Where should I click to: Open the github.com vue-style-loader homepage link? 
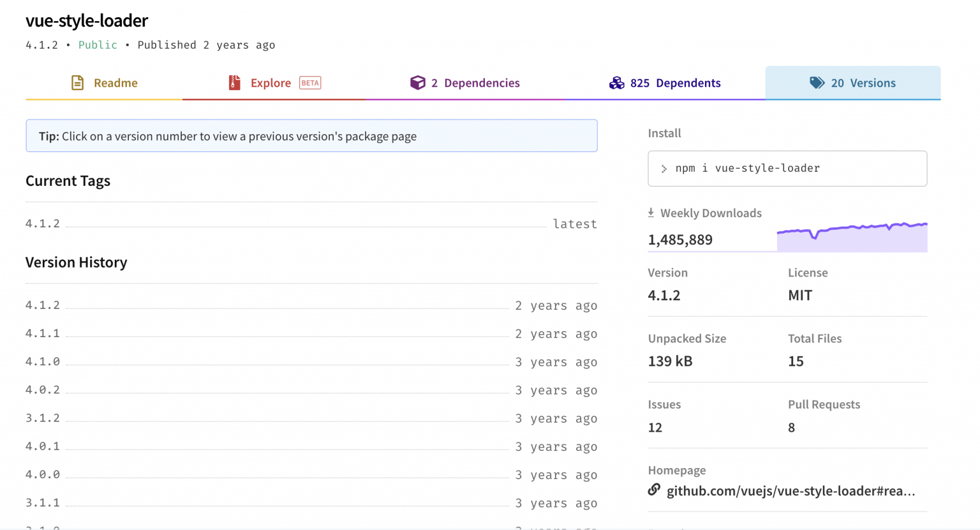pos(789,490)
